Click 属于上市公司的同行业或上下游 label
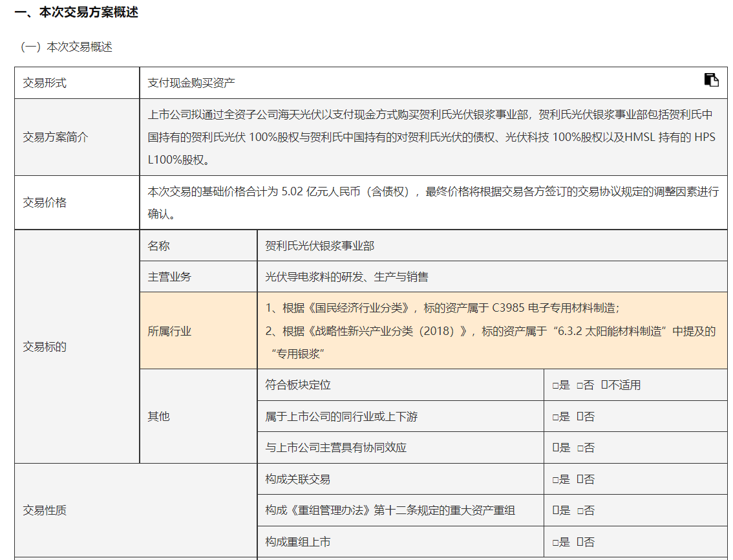The height and width of the screenshot is (560, 733). [341, 416]
